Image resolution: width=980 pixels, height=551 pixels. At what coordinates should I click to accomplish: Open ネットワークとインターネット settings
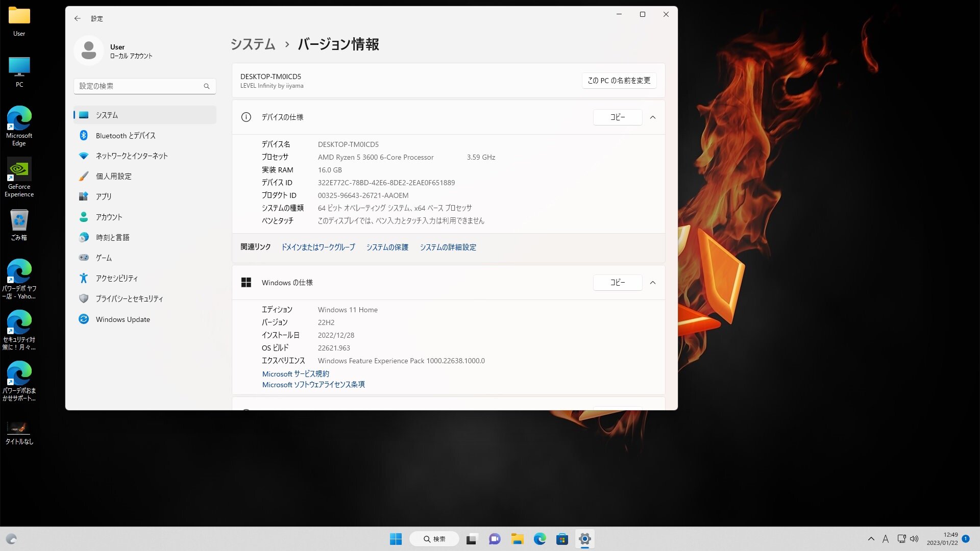click(x=145, y=156)
